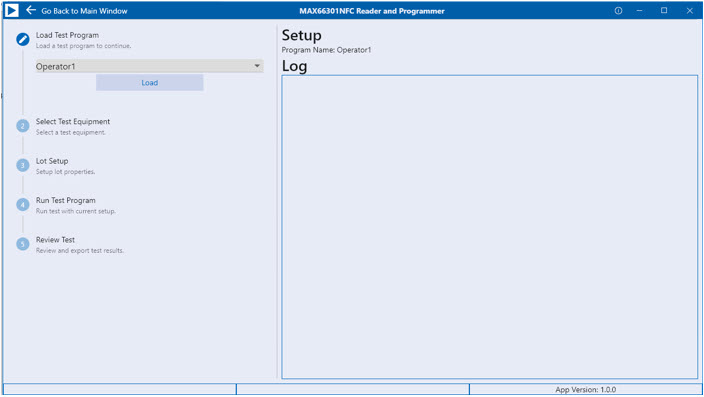Image resolution: width=704 pixels, height=397 pixels.
Task: Open the Operator1 test program dropdown
Action: coord(150,66)
